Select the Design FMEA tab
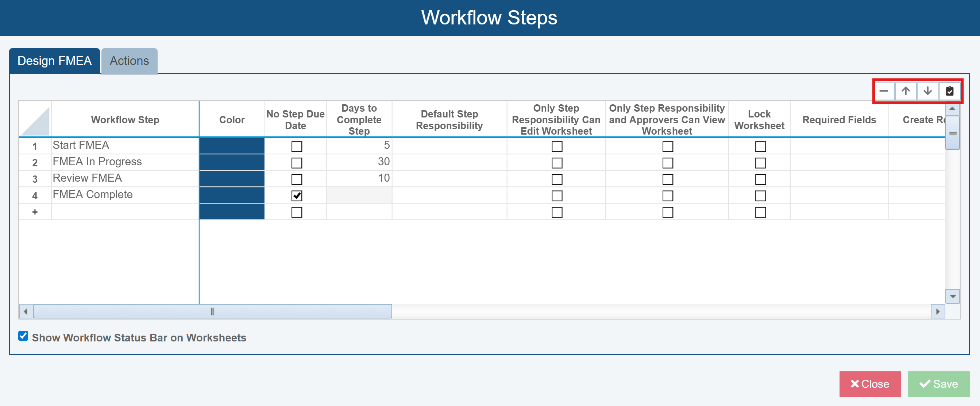 (54, 61)
